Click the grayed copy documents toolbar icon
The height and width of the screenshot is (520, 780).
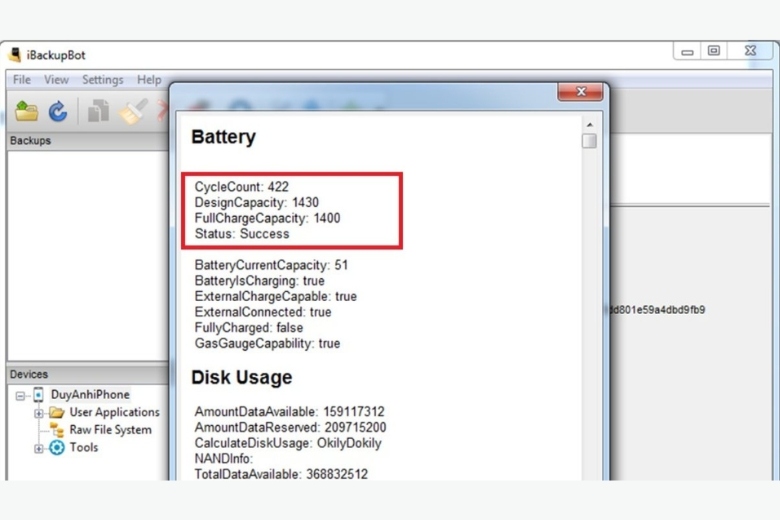point(98,112)
